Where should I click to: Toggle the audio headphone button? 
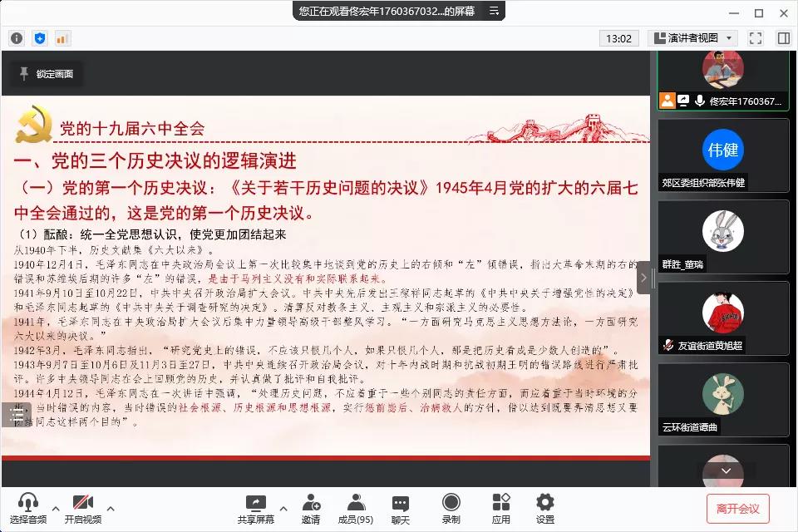point(29,508)
